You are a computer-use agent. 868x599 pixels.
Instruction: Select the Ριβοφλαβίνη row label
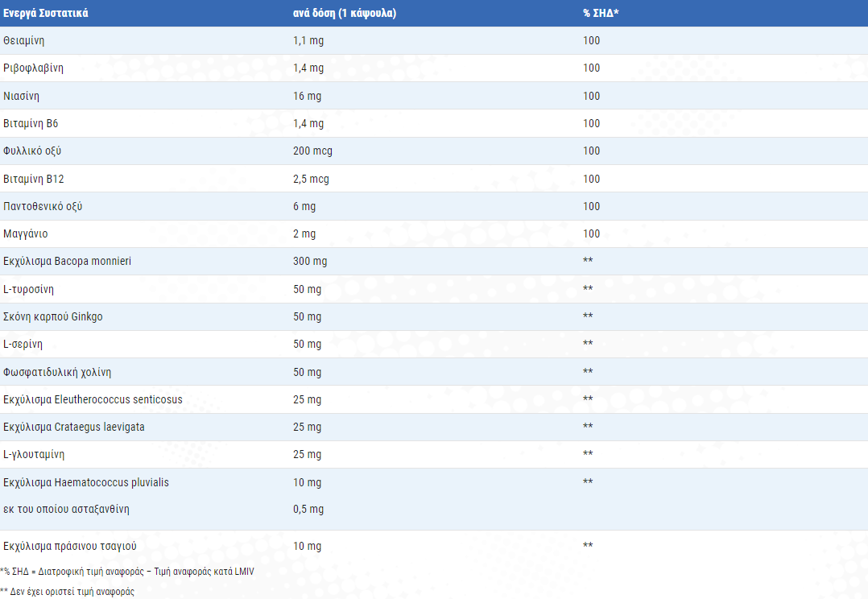coord(33,68)
